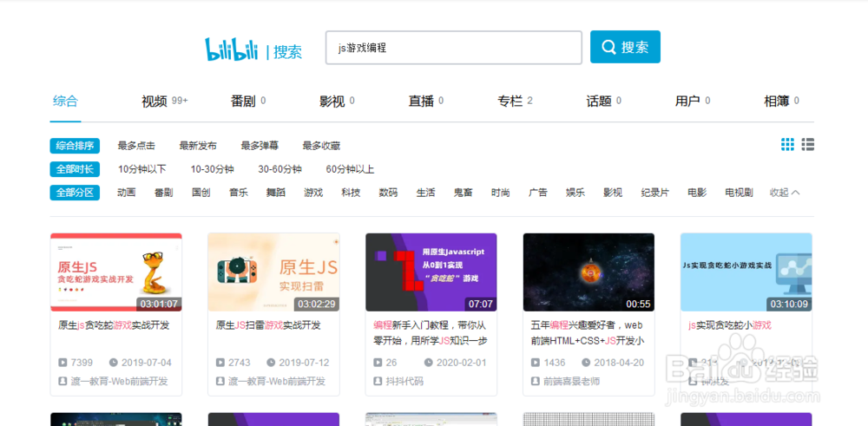Screen dimensions: 868x426
Task: Filter duration to 30-60分钟
Action: tap(279, 169)
